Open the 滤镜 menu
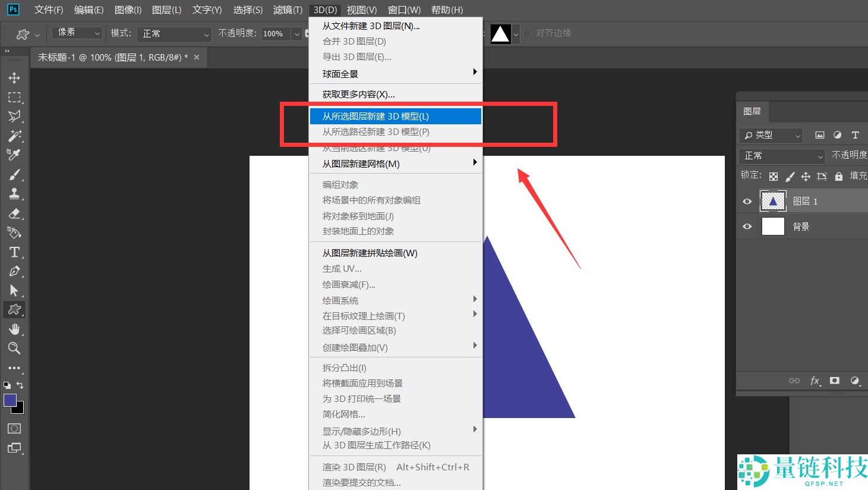The image size is (868, 490). tap(288, 10)
